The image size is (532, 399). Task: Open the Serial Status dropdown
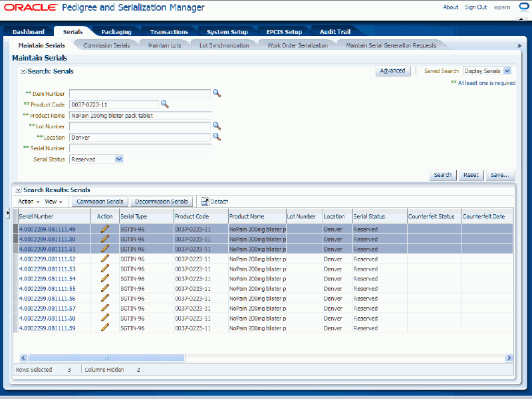click(x=119, y=159)
